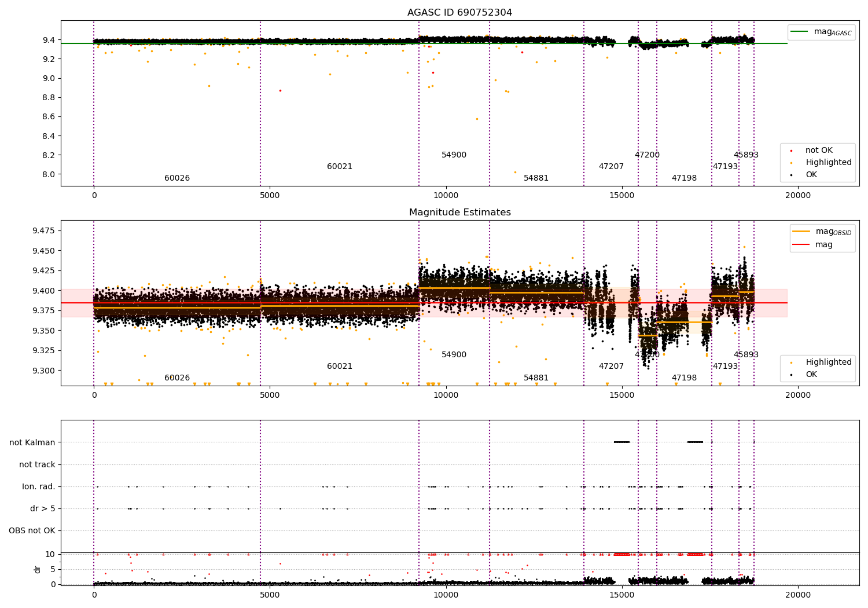
Task: Click OBSID label 45893 in the top plot
Action: tap(746, 155)
